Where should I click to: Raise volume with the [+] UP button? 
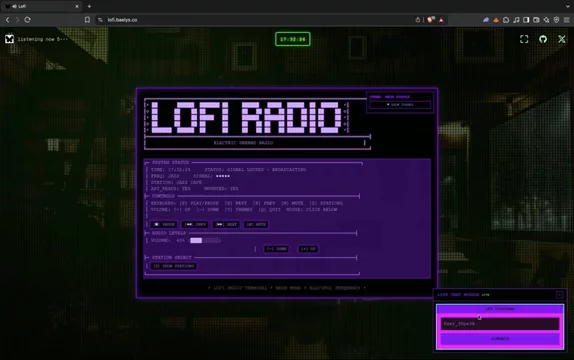click(308, 249)
